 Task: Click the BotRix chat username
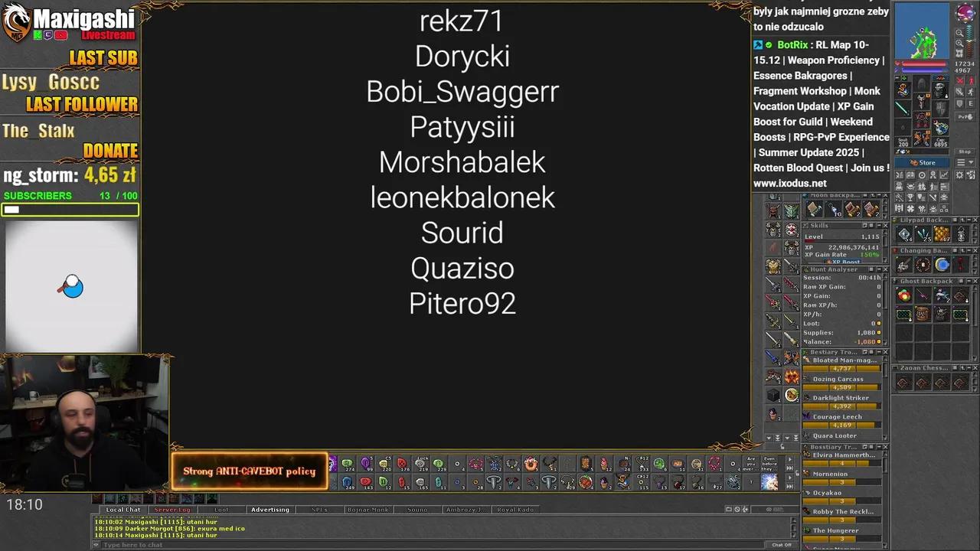pyautogui.click(x=793, y=45)
